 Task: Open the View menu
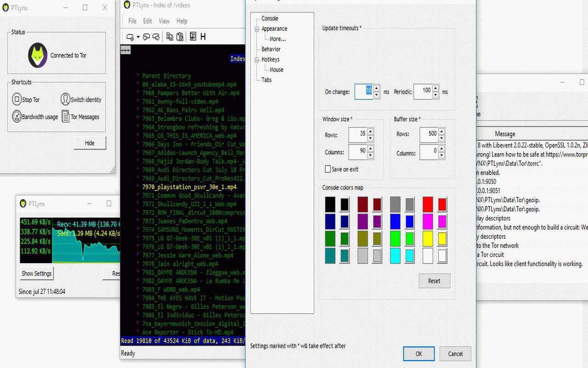[x=164, y=21]
